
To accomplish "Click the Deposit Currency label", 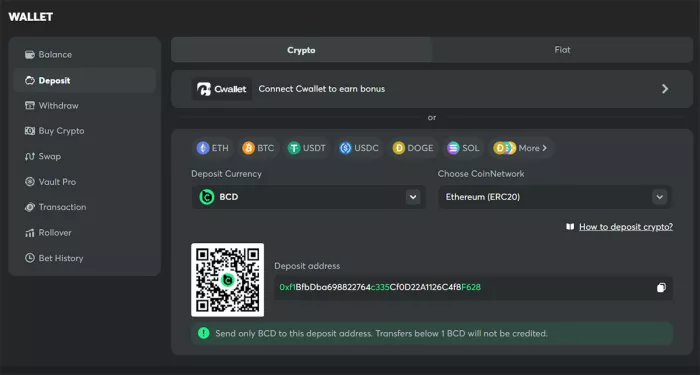I will (226, 174).
